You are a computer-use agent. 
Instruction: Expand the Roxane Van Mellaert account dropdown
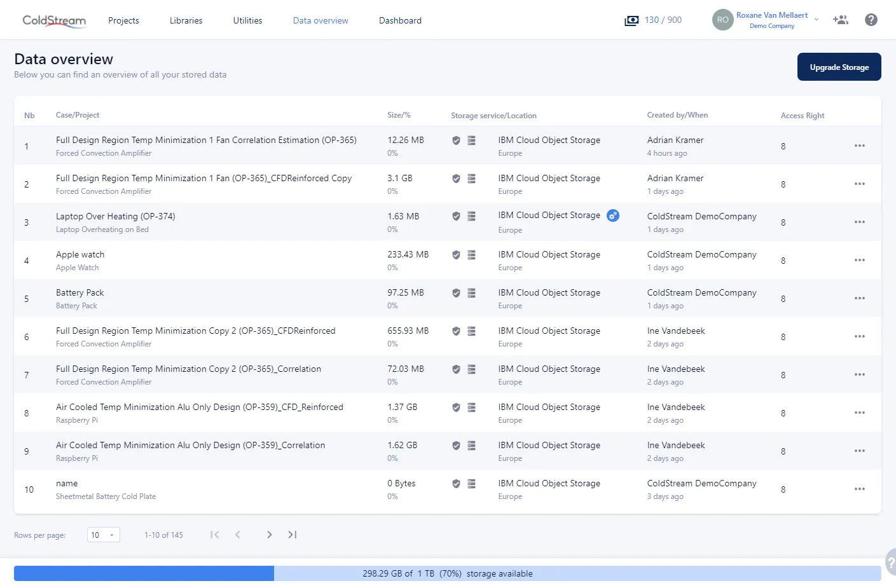(x=817, y=20)
